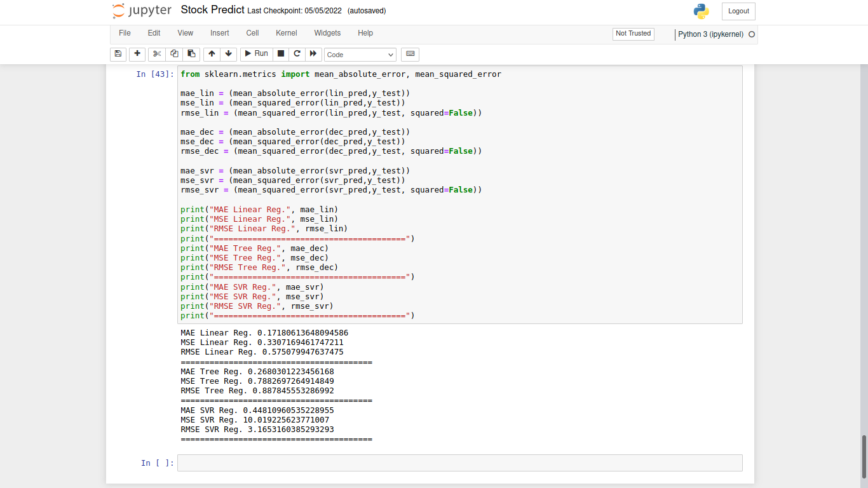
Task: Rename notebook via Stock Predict title
Action: [x=213, y=10]
